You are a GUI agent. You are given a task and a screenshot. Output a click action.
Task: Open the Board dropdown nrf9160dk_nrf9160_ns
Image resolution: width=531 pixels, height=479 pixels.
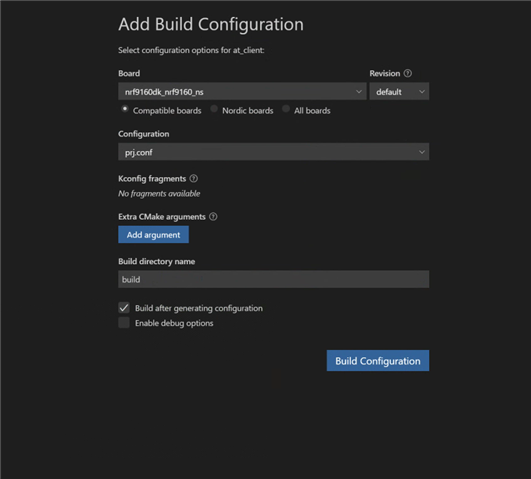[242, 91]
